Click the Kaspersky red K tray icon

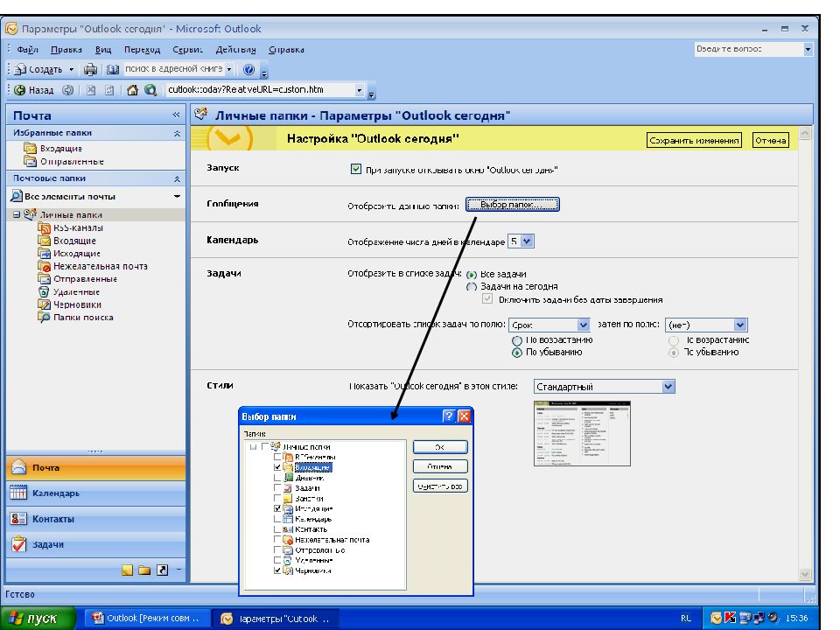(x=730, y=618)
